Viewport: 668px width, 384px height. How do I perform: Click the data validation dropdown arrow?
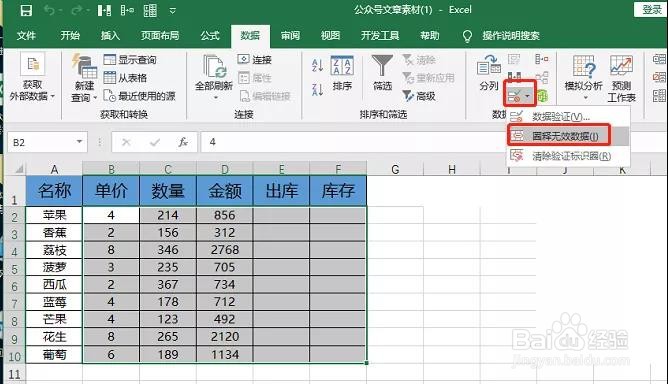pyautogui.click(x=528, y=96)
